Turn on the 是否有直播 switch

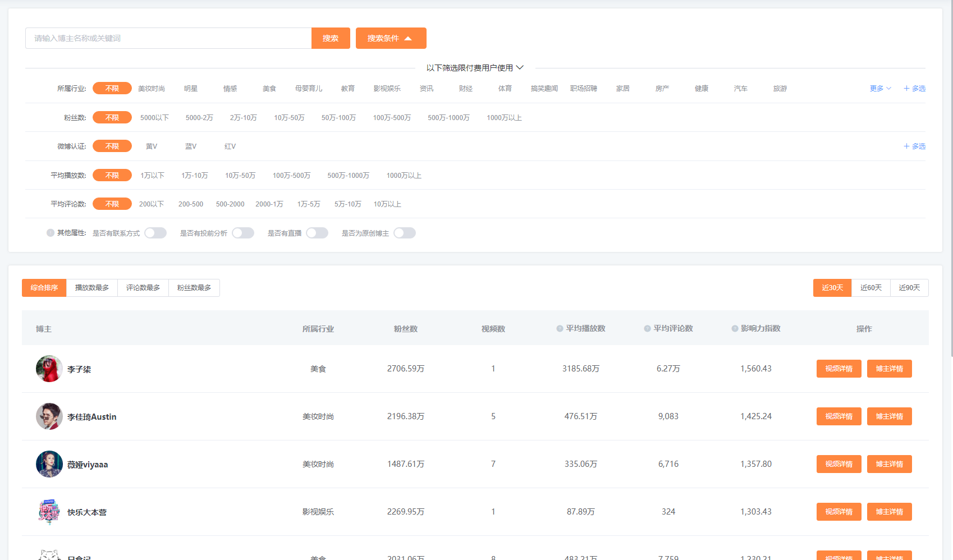tap(317, 233)
